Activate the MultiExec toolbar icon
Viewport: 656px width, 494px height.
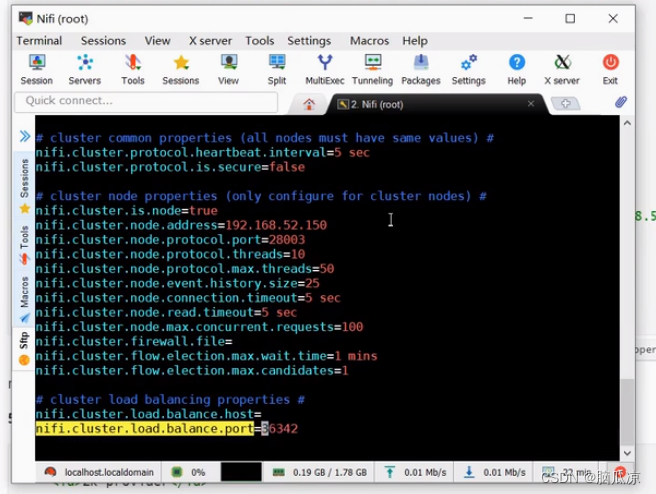(x=325, y=70)
